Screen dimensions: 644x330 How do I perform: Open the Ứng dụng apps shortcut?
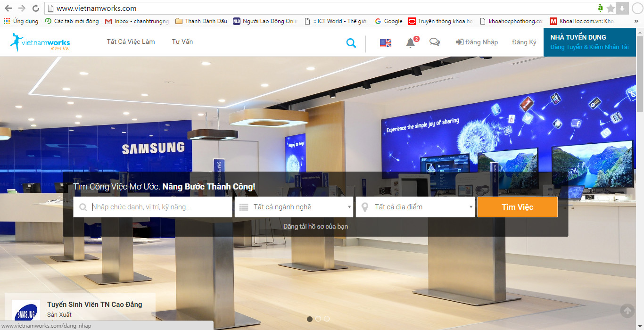tap(21, 21)
